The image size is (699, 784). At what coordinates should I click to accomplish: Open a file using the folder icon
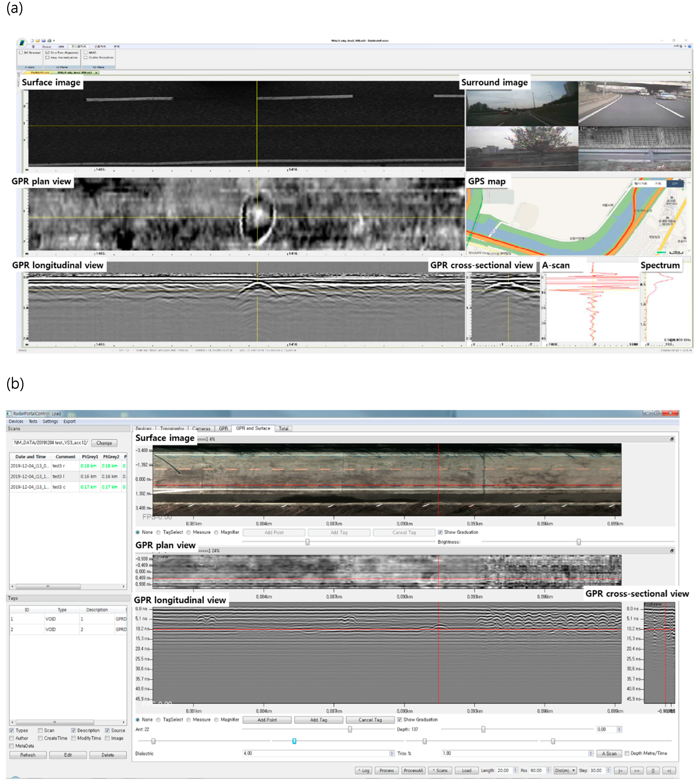[38, 41]
